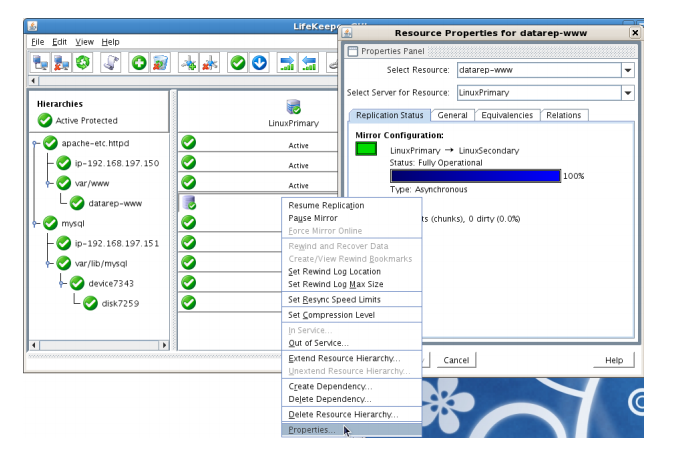
Task: Choose Properties... at bottom of context menu
Action: point(351,430)
